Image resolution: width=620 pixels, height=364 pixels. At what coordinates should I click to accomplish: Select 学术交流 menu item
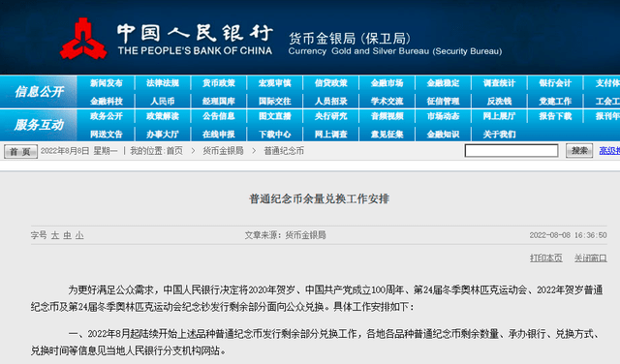(387, 102)
